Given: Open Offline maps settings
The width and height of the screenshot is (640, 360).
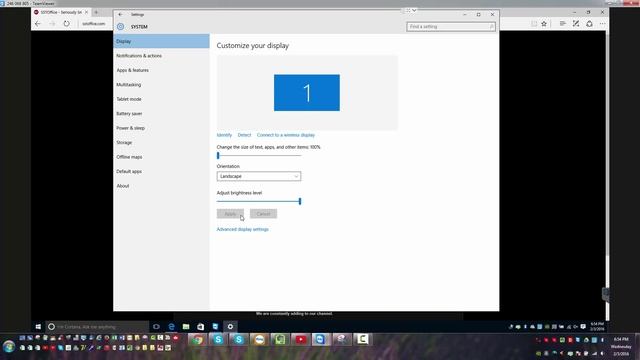Looking at the screenshot, I should [162, 157].
